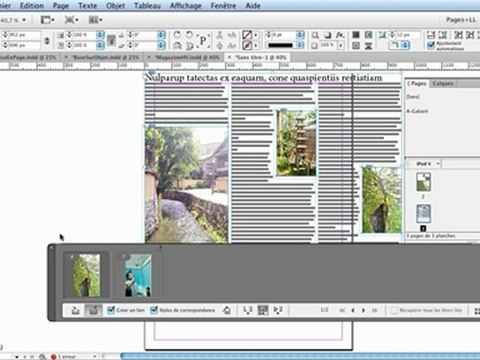This screenshot has width=480, height=360.
Task: Choose the no text wrap icon
Action: tap(356, 35)
